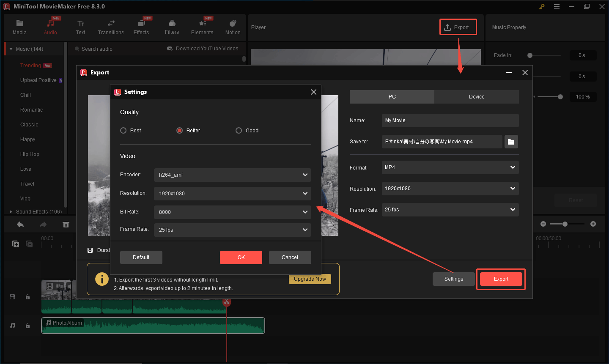The width and height of the screenshot is (609, 364).
Task: Click the Name field with My Movie
Action: coord(450,120)
